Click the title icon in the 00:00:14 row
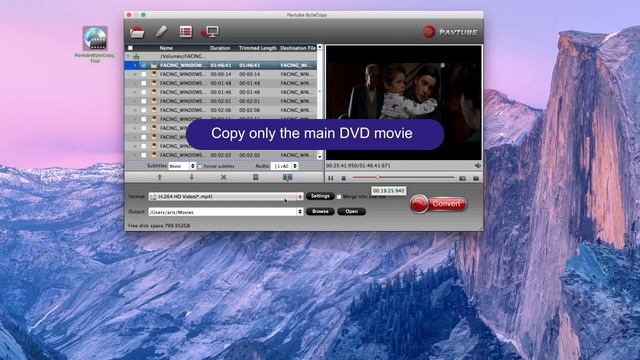The height and width of the screenshot is (360, 640). (154, 74)
